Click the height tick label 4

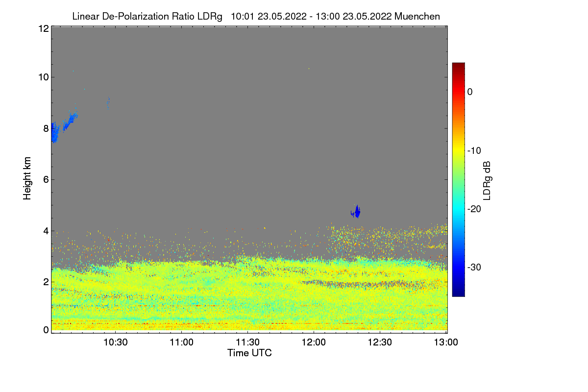46,230
